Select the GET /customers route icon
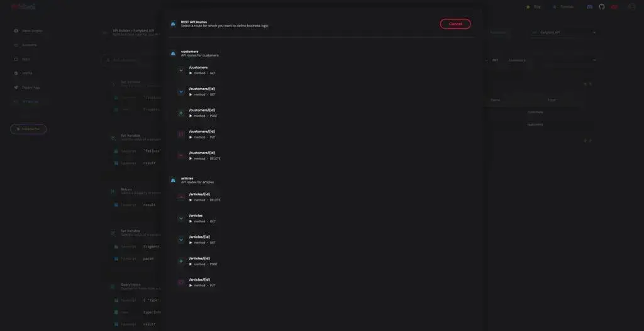Image resolution: width=644 pixels, height=331 pixels. [180, 70]
